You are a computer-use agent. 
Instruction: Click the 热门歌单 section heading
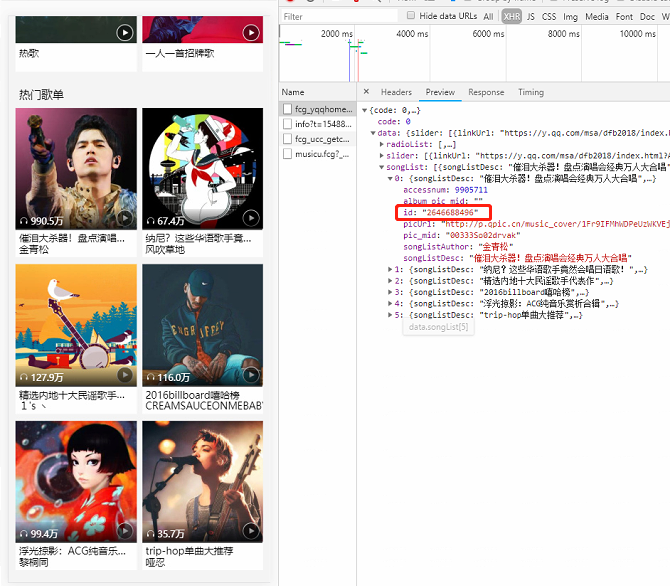pyautogui.click(x=41, y=94)
